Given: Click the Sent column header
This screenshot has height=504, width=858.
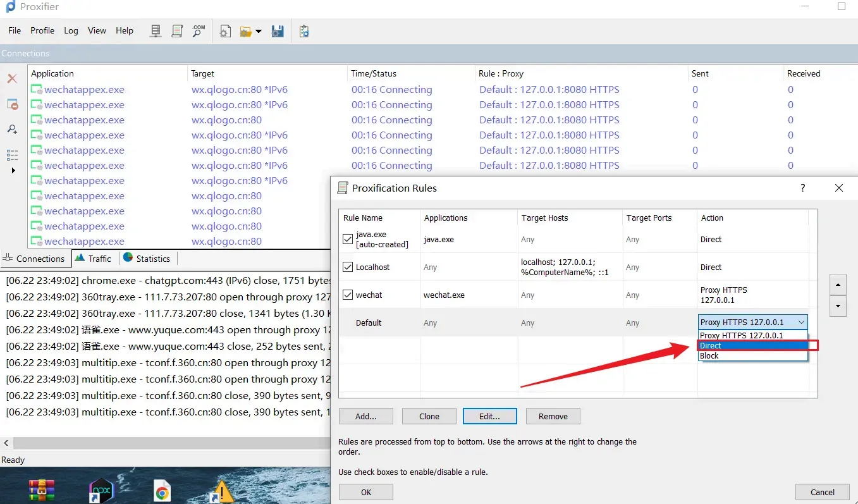Looking at the screenshot, I should pyautogui.click(x=736, y=73).
